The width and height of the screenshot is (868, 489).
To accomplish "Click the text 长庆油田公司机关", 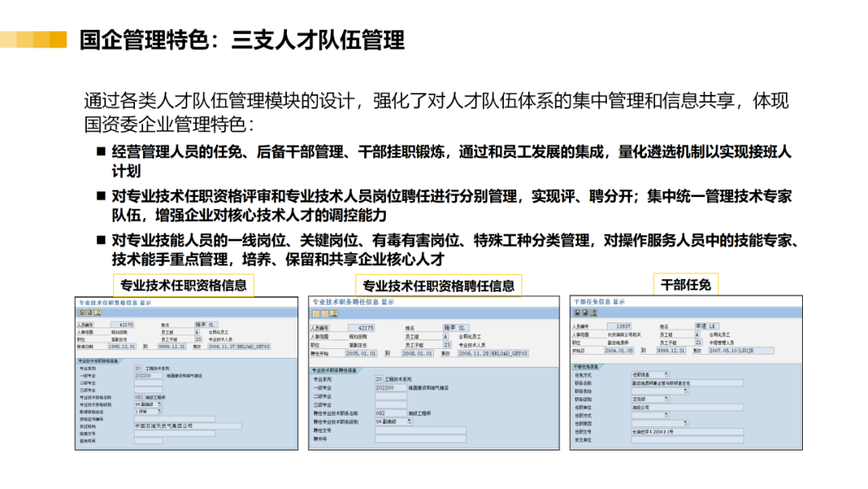I will coord(624,335).
